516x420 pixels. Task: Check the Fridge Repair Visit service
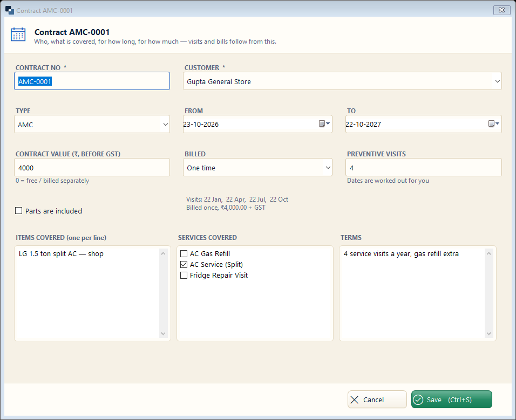(x=184, y=276)
